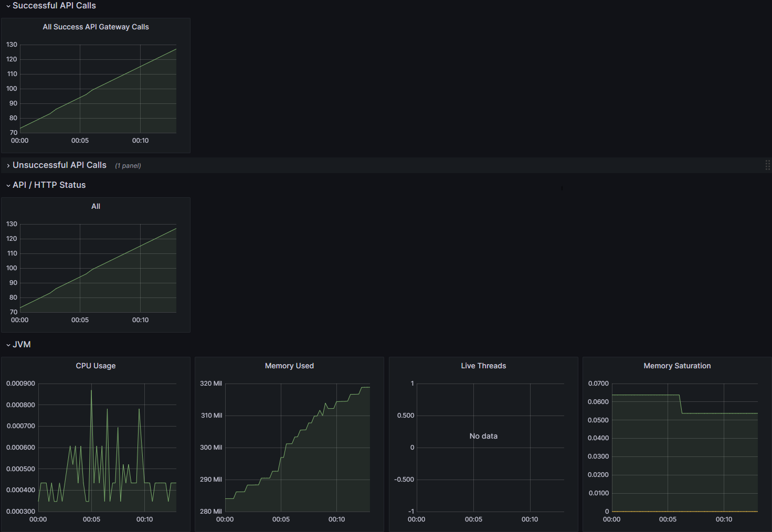Open the Memory Saturation panel title
Screen dimensions: 772x532
point(677,366)
